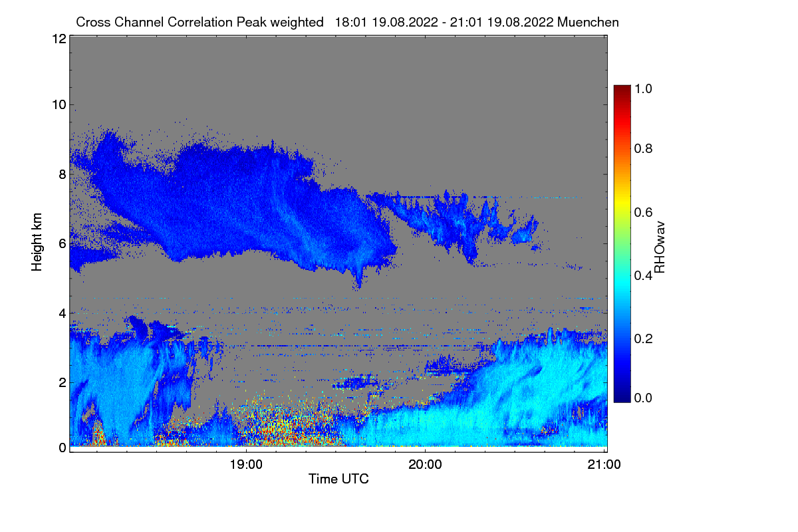Click the height tick label '4'
The image size is (798, 532).
62,313
